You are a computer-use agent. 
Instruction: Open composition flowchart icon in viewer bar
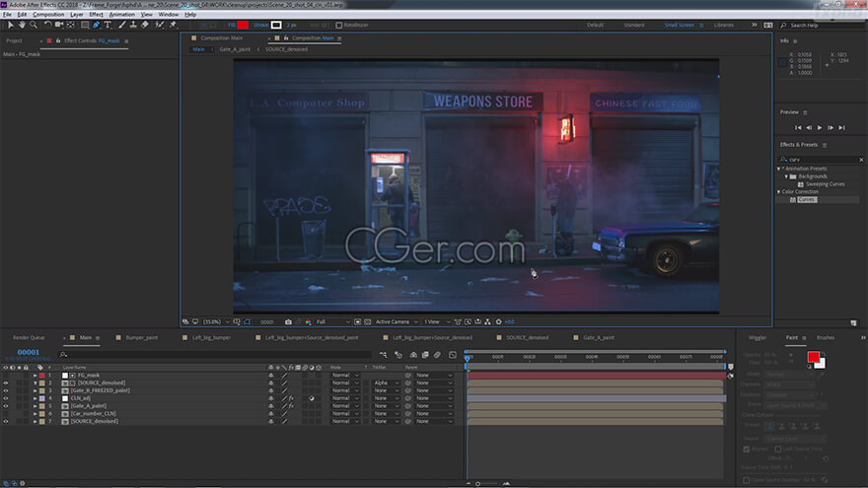click(x=487, y=322)
